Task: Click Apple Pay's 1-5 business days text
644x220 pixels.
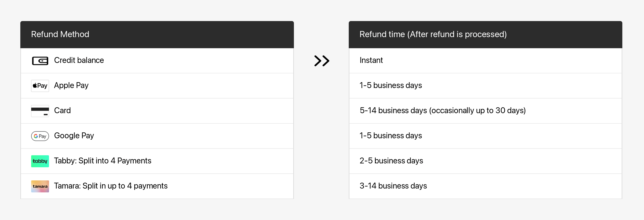Action: 391,86
